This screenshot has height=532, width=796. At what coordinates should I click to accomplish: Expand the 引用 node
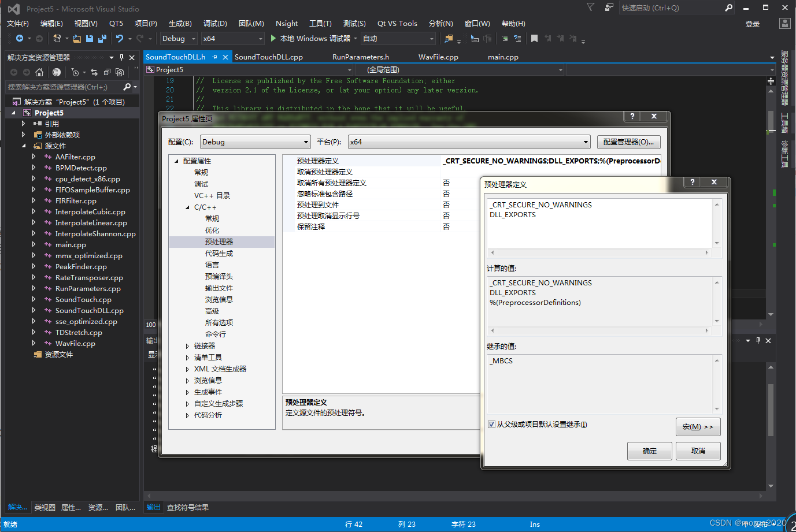click(24, 124)
